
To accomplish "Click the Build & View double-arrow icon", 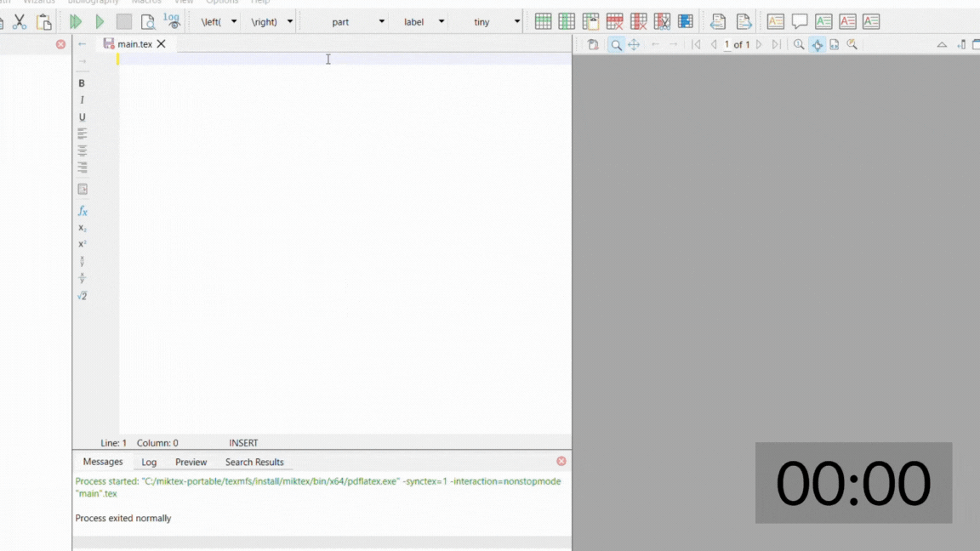I will point(76,21).
